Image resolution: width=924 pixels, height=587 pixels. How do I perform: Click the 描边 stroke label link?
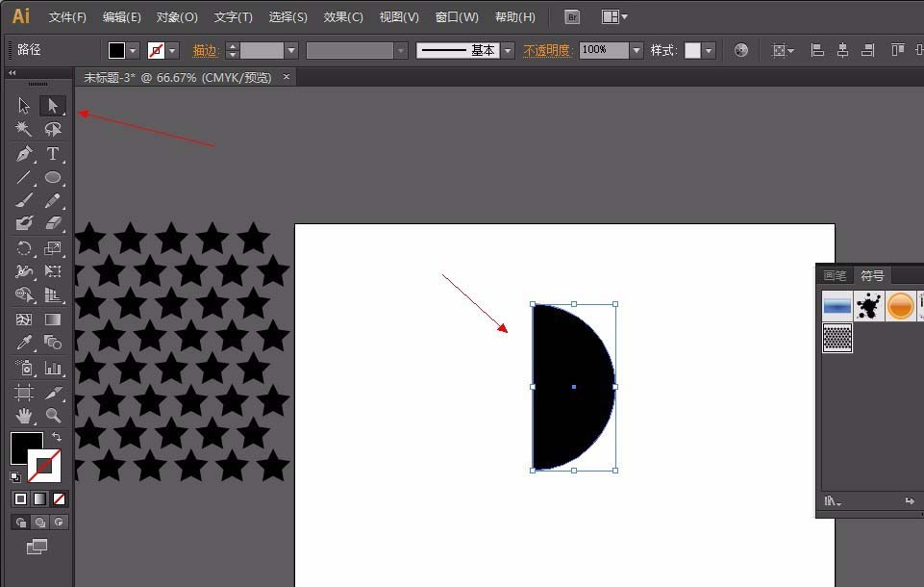click(203, 49)
